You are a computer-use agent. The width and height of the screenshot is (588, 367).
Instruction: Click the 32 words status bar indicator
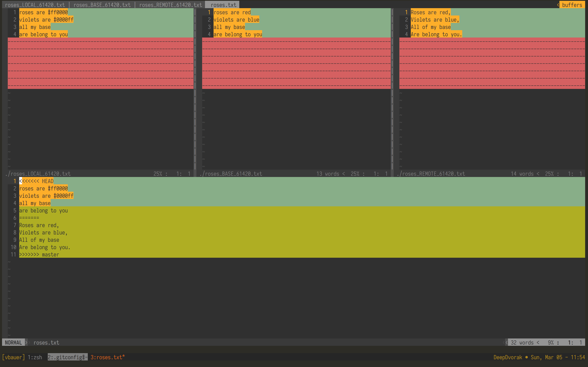click(x=522, y=343)
